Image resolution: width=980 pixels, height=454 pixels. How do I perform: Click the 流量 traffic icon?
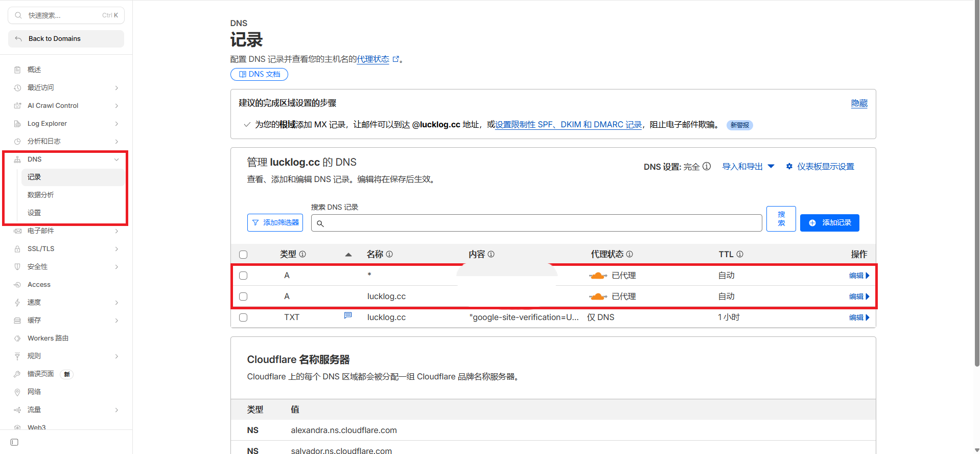click(17, 410)
